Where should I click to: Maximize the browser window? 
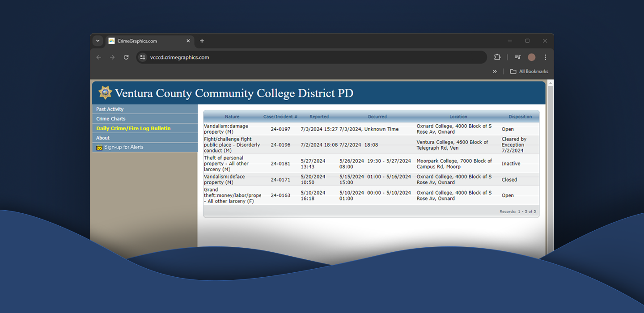click(527, 41)
